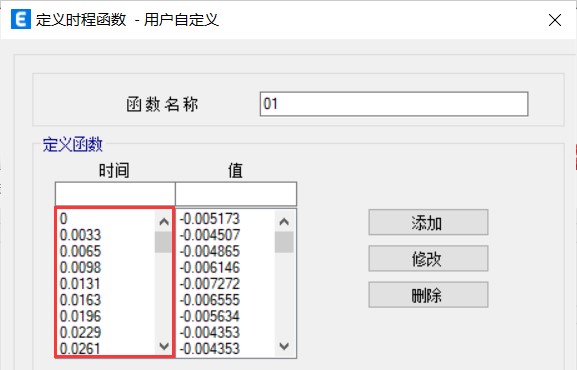Click the 函数名称 input field containing 01

click(394, 104)
